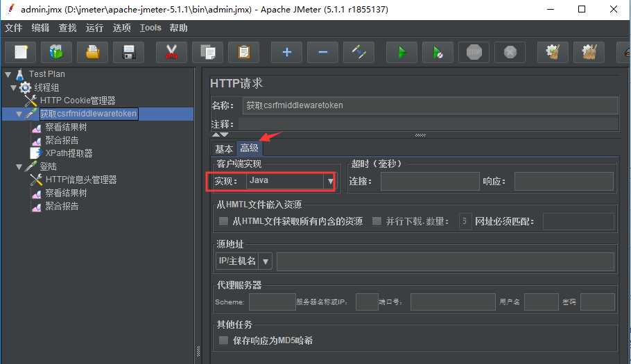Toggle 从HTML文件获取所有内含的资源 checkbox
The image size is (631, 364).
[x=223, y=221]
